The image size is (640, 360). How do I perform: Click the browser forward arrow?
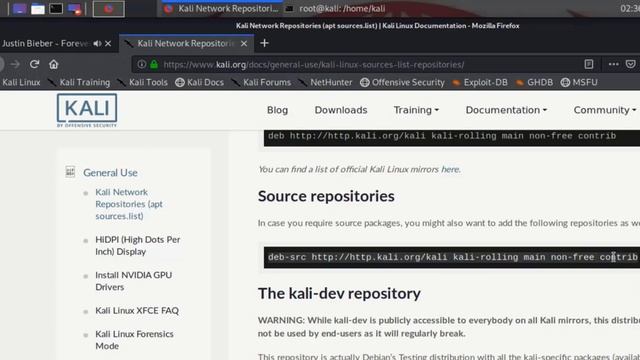coord(16,64)
